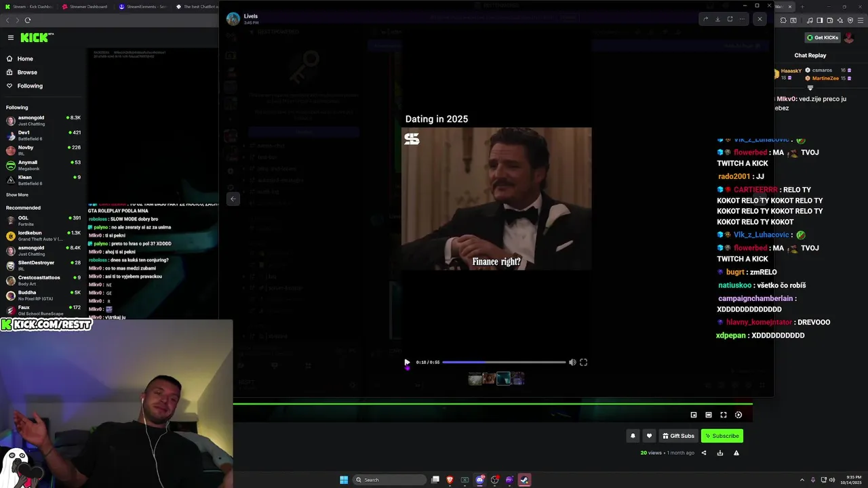Screen dimensions: 868x488
Task: Open the user profile avatar menu
Action: pyautogui.click(x=848, y=37)
